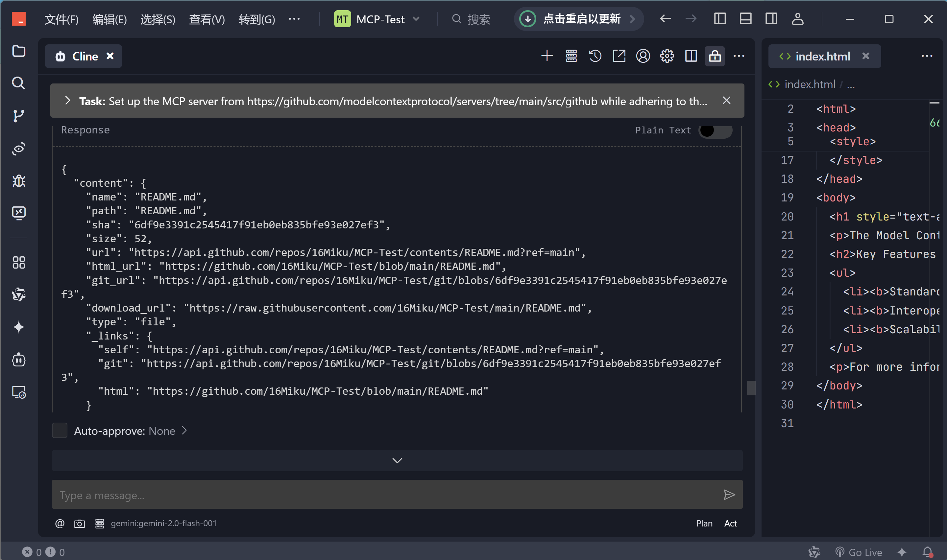This screenshot has width=947, height=560.
Task: Click Go Live in the status bar
Action: tap(859, 552)
